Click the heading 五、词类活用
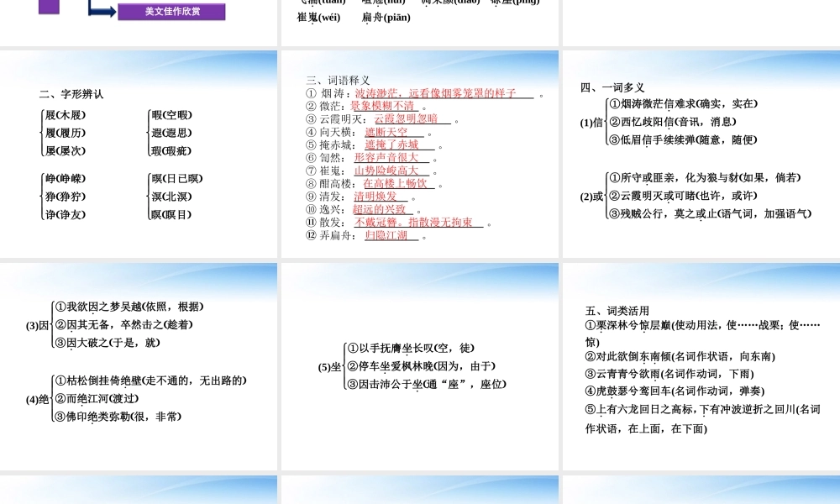840x504 pixels. (x=617, y=311)
